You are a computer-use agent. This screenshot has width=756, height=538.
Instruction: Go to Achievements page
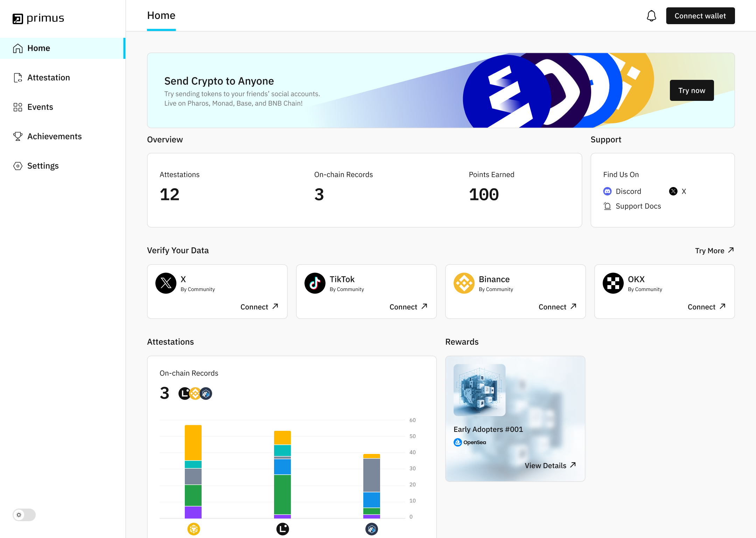pos(54,136)
